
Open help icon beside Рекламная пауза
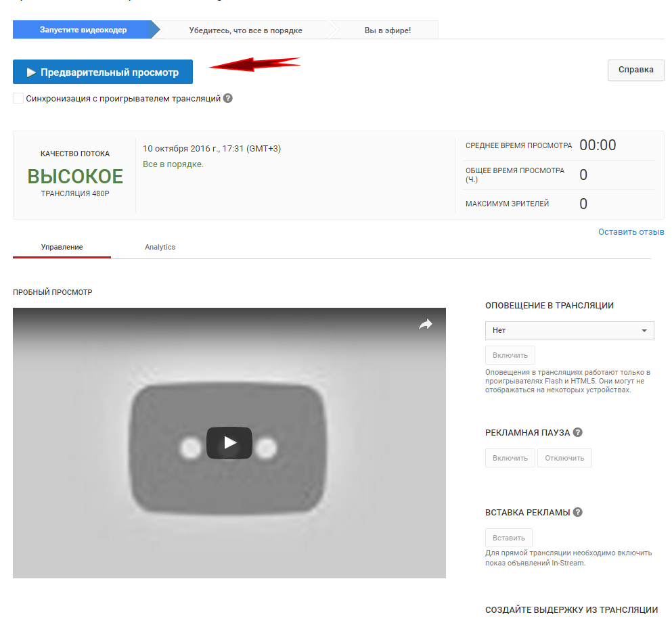[x=577, y=432]
